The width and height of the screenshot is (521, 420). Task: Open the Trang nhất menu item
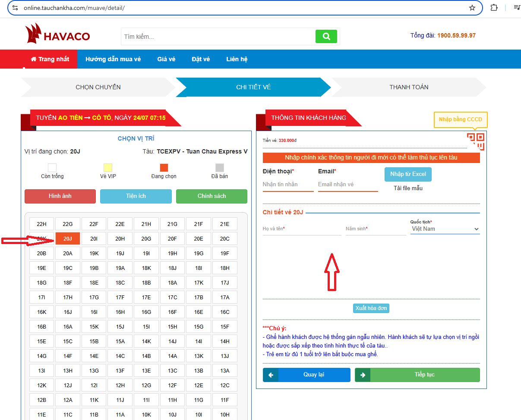coord(50,59)
